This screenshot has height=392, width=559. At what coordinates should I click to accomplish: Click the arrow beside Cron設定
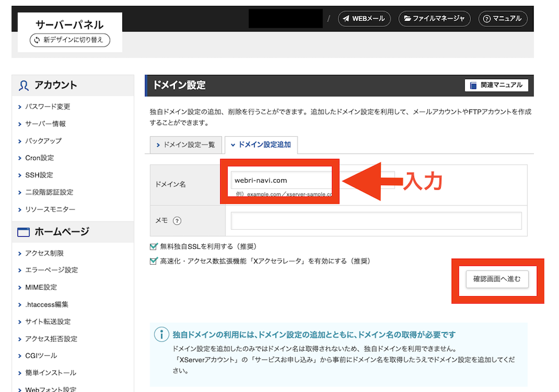tap(20, 158)
